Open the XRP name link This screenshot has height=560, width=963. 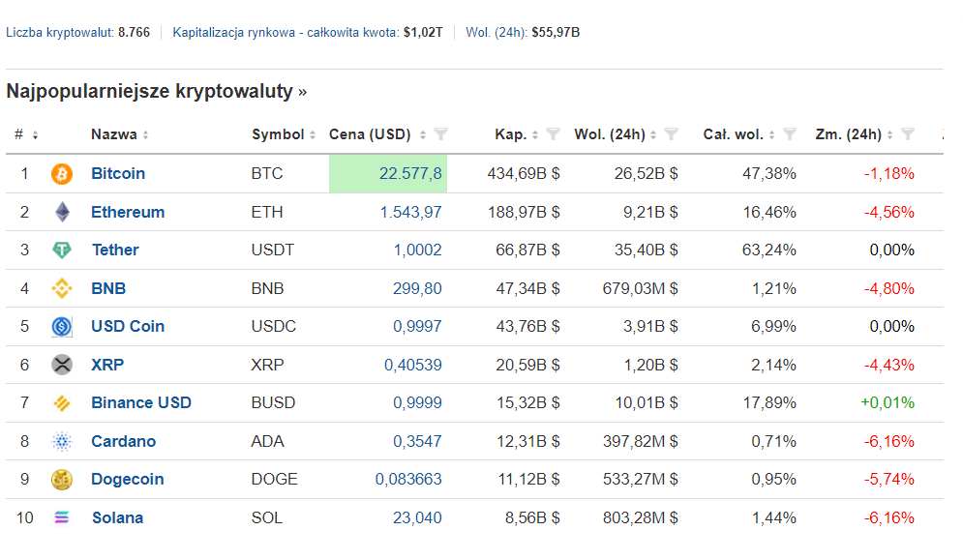(107, 365)
